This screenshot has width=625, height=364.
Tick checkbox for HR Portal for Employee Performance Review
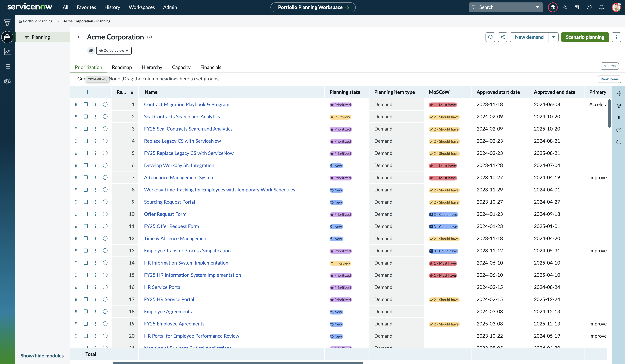(86, 336)
